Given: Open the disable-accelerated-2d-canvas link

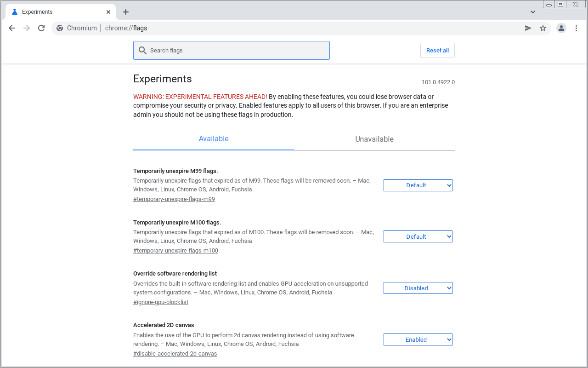Looking at the screenshot, I should click(x=175, y=353).
